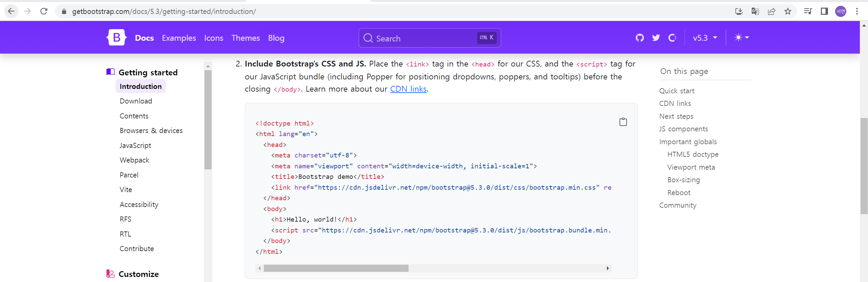The image size is (868, 282).
Task: Open the RTL sidebar page
Action: coord(125,234)
